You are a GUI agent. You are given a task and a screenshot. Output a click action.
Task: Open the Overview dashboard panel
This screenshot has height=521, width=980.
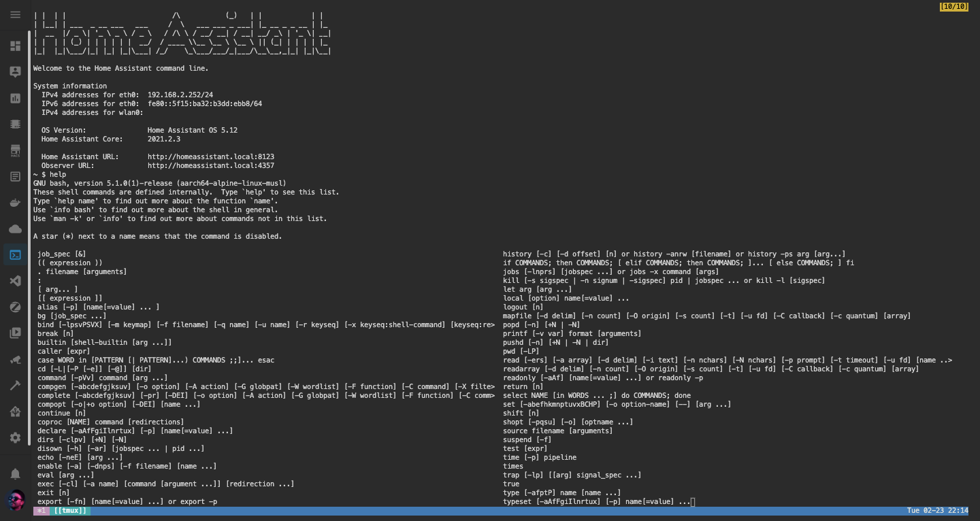pyautogui.click(x=15, y=46)
